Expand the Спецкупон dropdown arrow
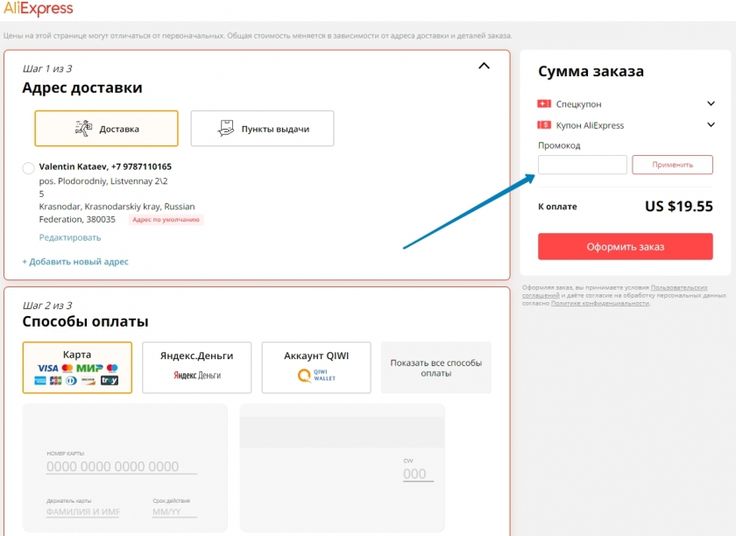This screenshot has height=536, width=736. (x=711, y=103)
